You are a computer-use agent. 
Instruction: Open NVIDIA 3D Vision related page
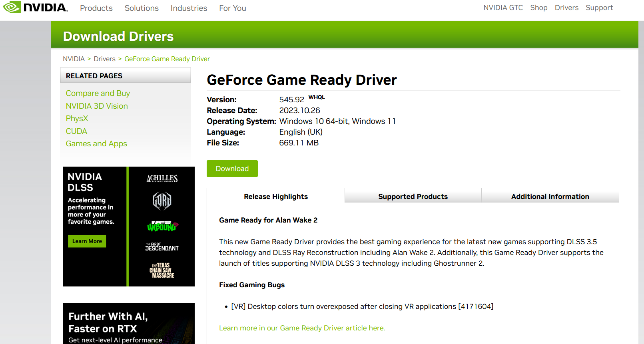click(97, 106)
